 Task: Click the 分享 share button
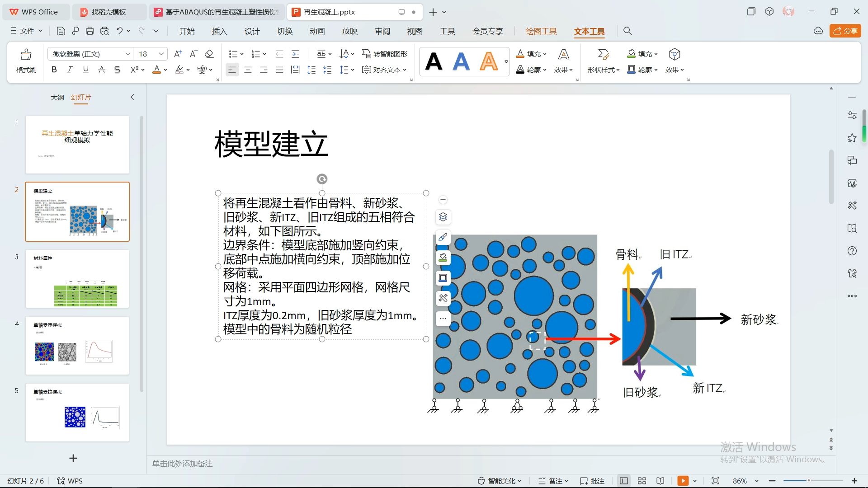845,31
